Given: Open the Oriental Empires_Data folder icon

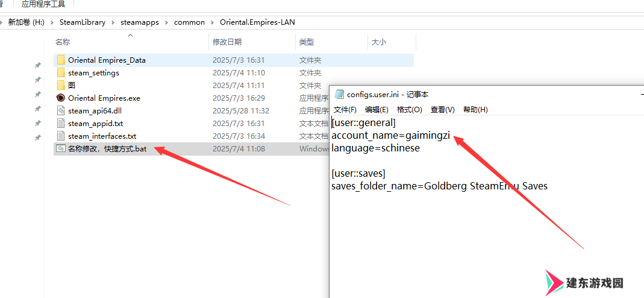Looking at the screenshot, I should [x=61, y=60].
